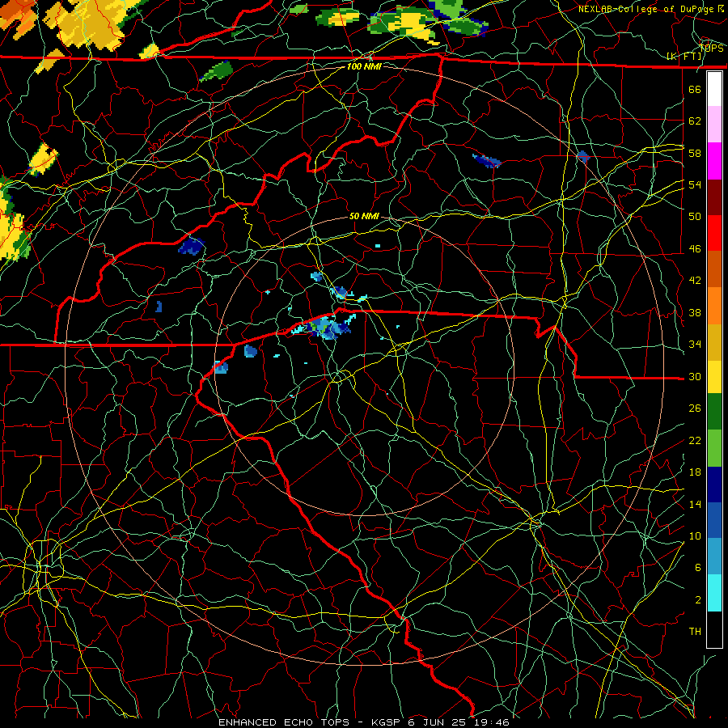Click the gold legend swatch above 34
Screen dimensions: 728x728
(x=714, y=342)
